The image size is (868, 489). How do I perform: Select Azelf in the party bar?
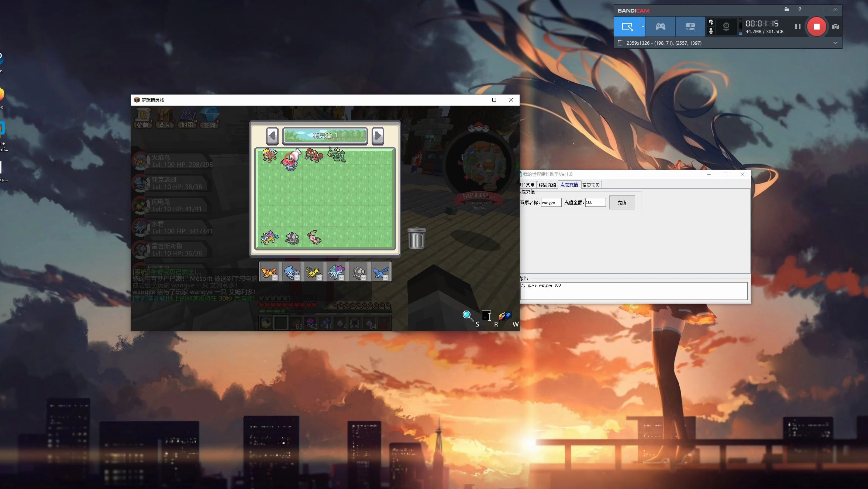click(x=292, y=272)
